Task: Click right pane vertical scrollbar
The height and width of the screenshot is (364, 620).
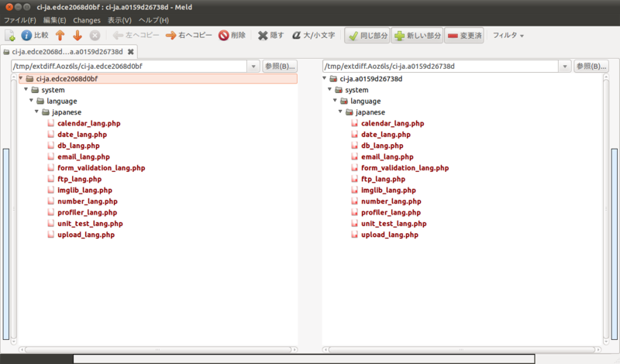Action: [606, 209]
